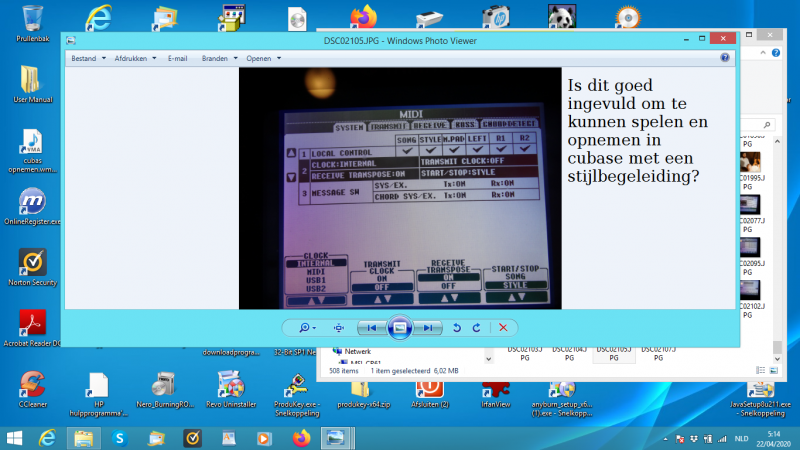
Task: Open the Bestand menu
Action: [x=83, y=58]
